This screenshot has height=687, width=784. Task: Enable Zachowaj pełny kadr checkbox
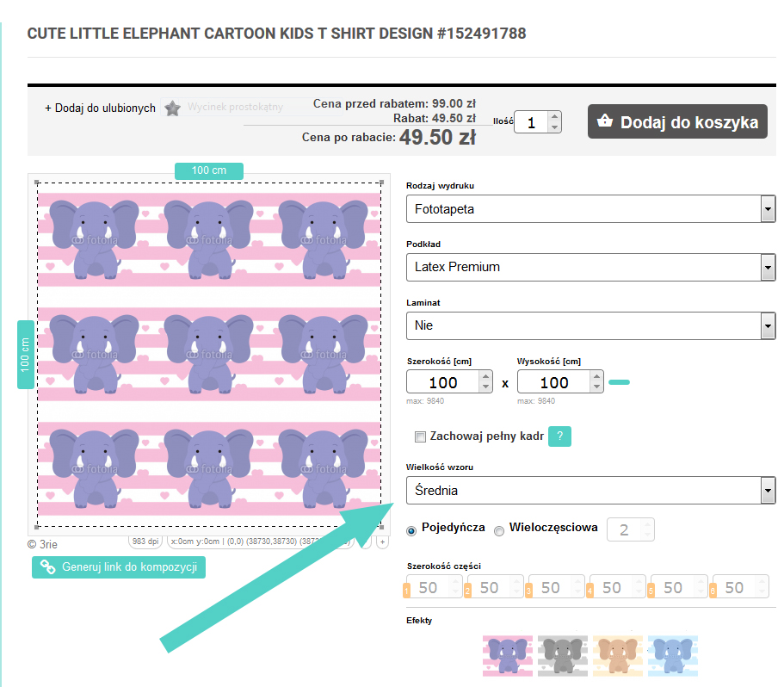point(420,436)
